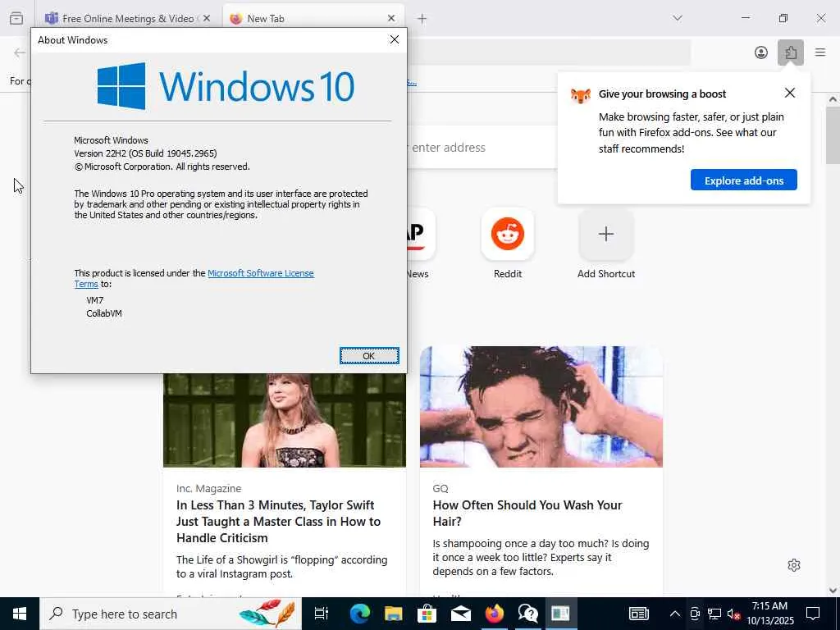Open the Windows Start menu
This screenshot has width=840, height=630.
coord(20,614)
